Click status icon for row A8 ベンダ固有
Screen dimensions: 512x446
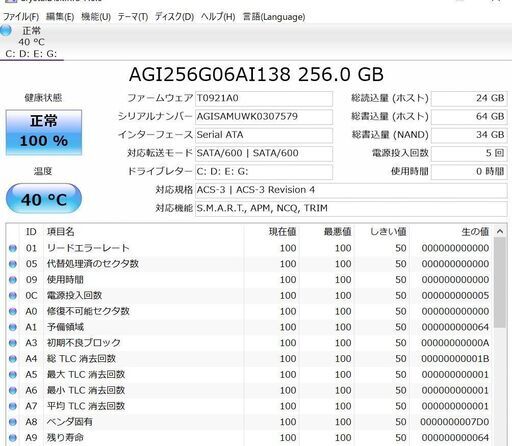[13, 422]
